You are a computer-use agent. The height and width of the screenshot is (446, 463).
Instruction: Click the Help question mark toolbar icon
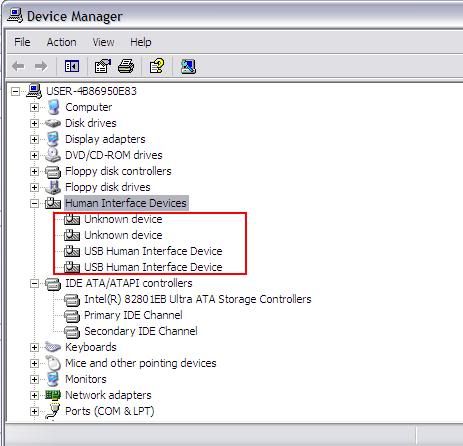(157, 66)
